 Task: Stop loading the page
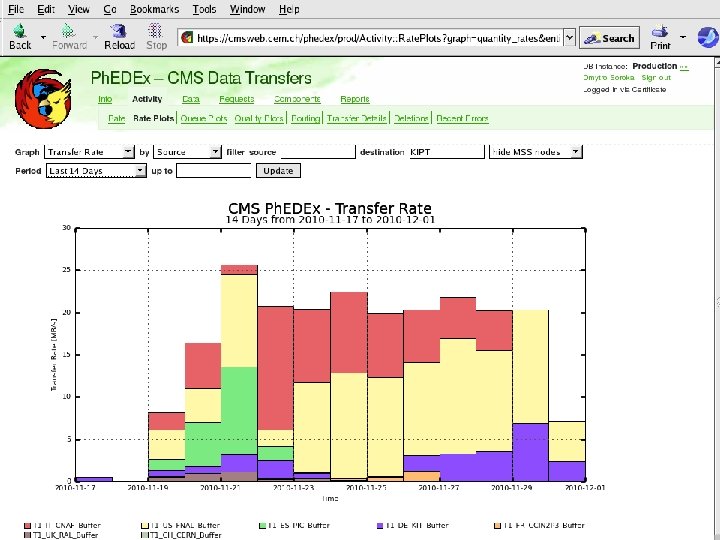pos(156,37)
